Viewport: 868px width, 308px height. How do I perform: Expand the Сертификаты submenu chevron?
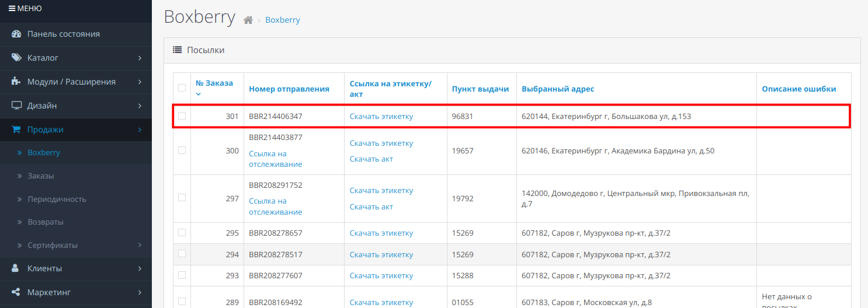[140, 245]
